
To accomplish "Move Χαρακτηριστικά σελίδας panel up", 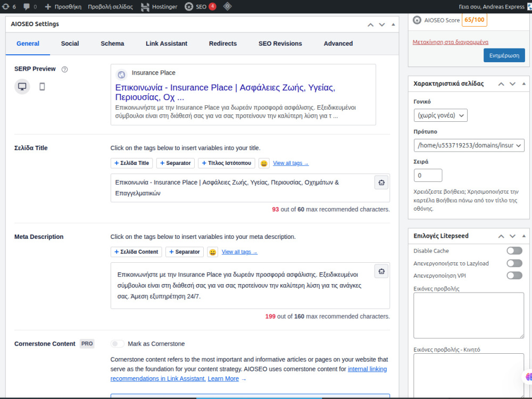I will coord(501,84).
